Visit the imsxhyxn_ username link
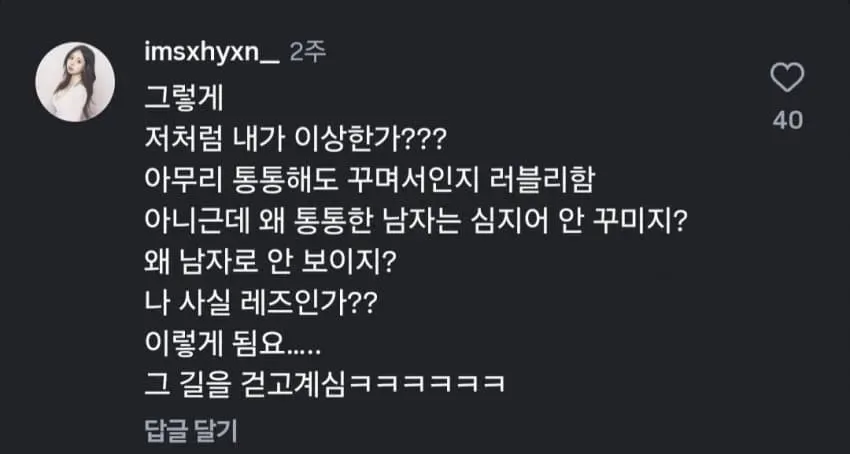Viewport: 850px width, 454px height. point(212,53)
